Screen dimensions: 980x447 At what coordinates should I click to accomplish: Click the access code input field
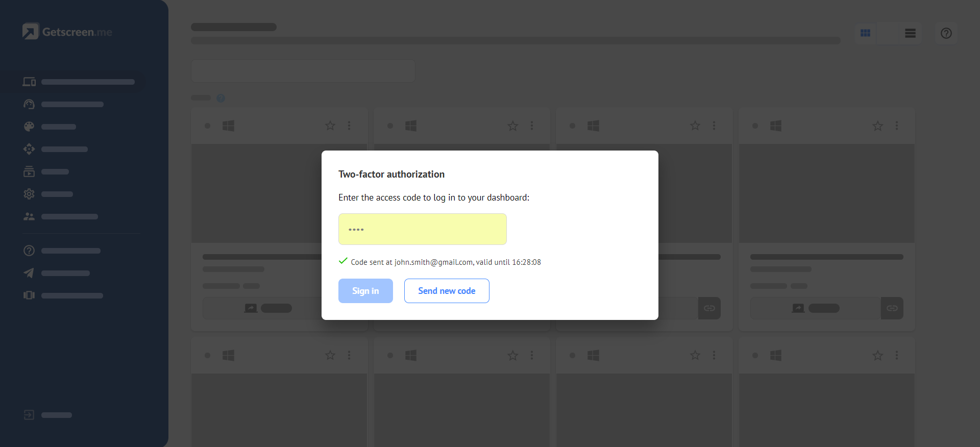(422, 229)
